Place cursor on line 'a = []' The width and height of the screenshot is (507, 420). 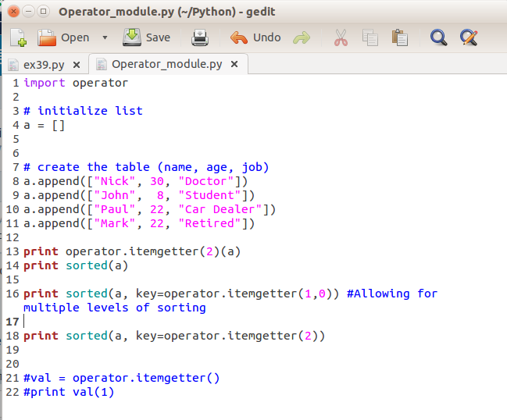[44, 125]
